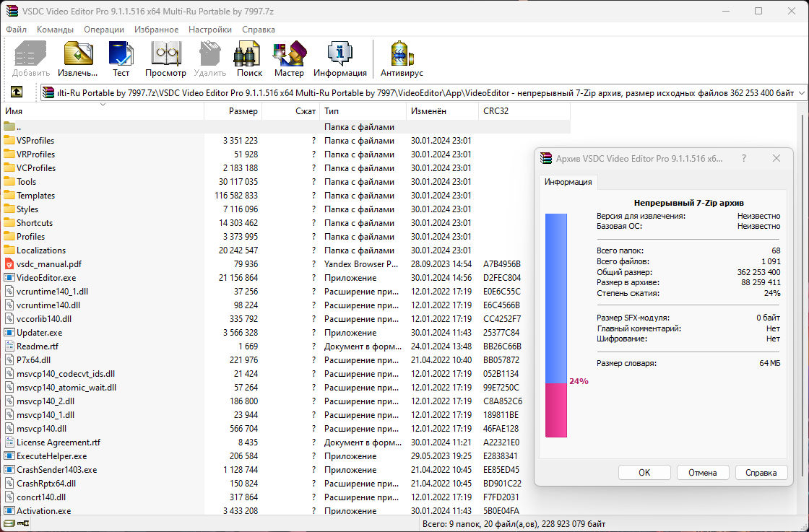This screenshot has height=532, width=809.
Task: Sort list by CRC32 column header
Action: point(524,111)
